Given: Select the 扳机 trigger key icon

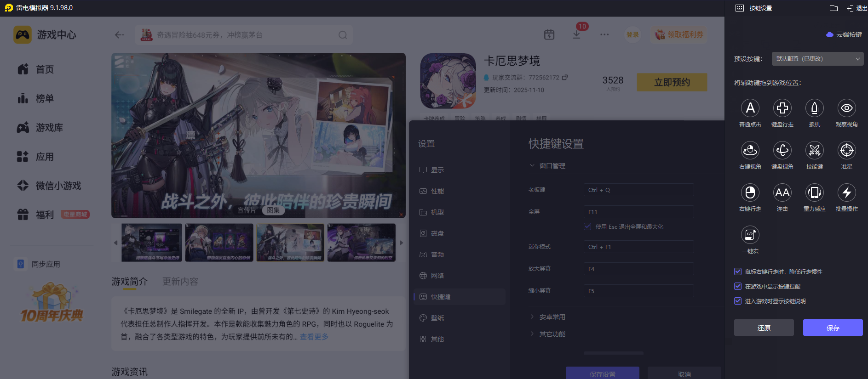Looking at the screenshot, I should (814, 108).
